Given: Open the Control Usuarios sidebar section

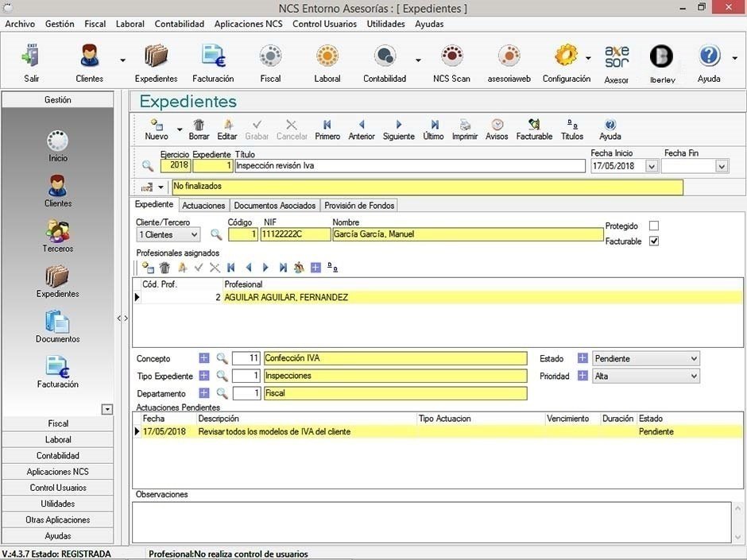Looking at the screenshot, I should click(x=58, y=488).
